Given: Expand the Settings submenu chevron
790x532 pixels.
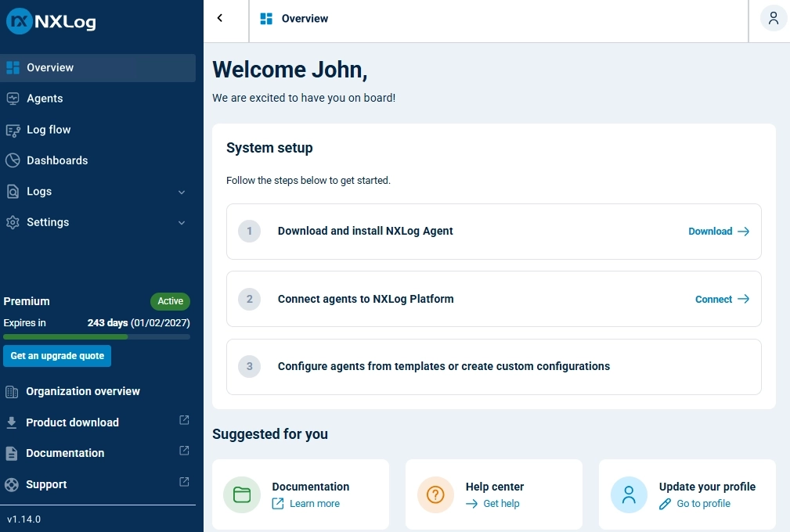Looking at the screenshot, I should point(182,223).
